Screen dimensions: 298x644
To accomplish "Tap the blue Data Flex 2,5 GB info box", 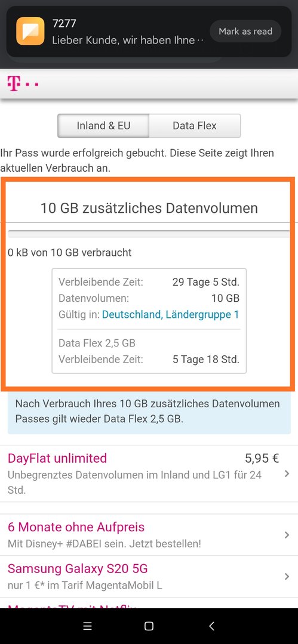I will [x=149, y=411].
